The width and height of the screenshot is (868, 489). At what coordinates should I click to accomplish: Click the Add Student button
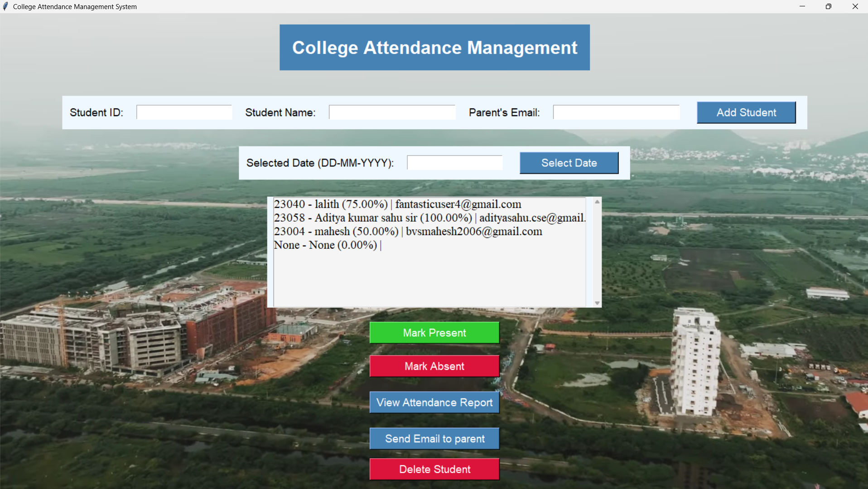coord(746,112)
